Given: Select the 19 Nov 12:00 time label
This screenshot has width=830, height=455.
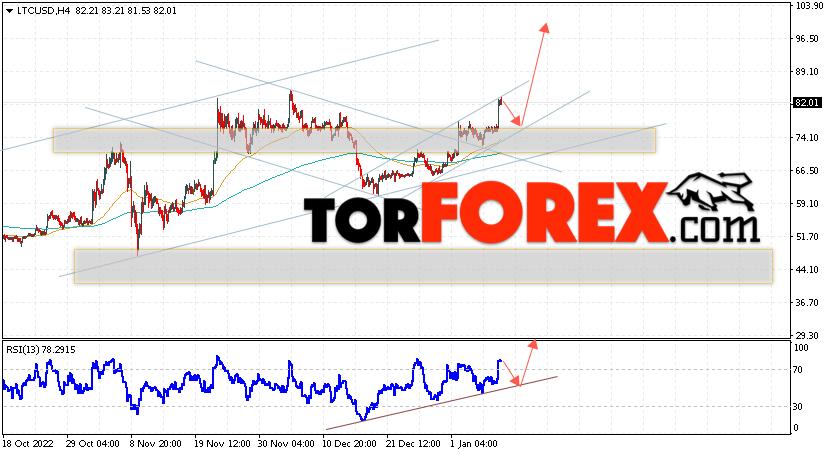Looking at the screenshot, I should click(222, 443).
